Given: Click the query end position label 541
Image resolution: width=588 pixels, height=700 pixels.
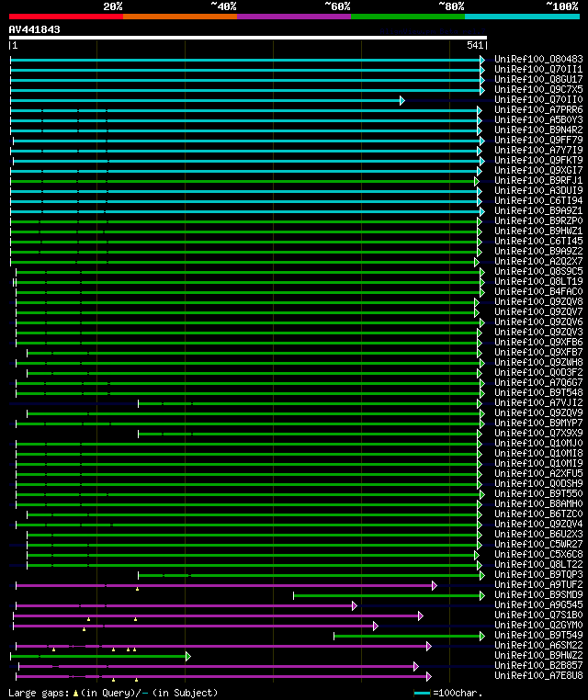Looking at the screenshot, I should click(475, 46).
